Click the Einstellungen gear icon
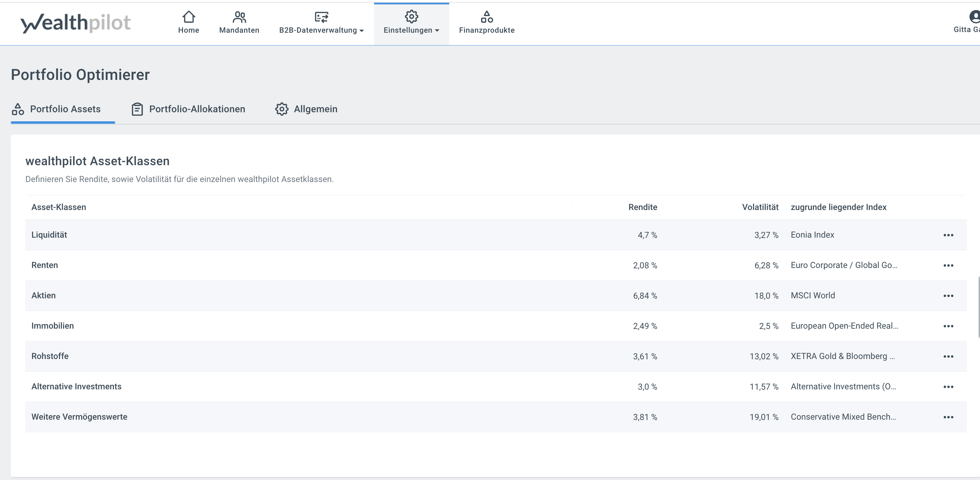Image resolution: width=980 pixels, height=480 pixels. pyautogui.click(x=411, y=17)
